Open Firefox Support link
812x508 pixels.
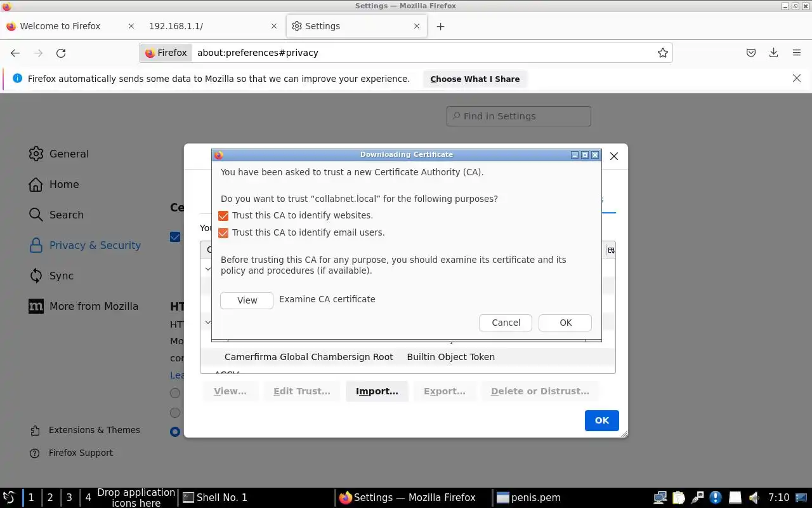click(x=81, y=453)
